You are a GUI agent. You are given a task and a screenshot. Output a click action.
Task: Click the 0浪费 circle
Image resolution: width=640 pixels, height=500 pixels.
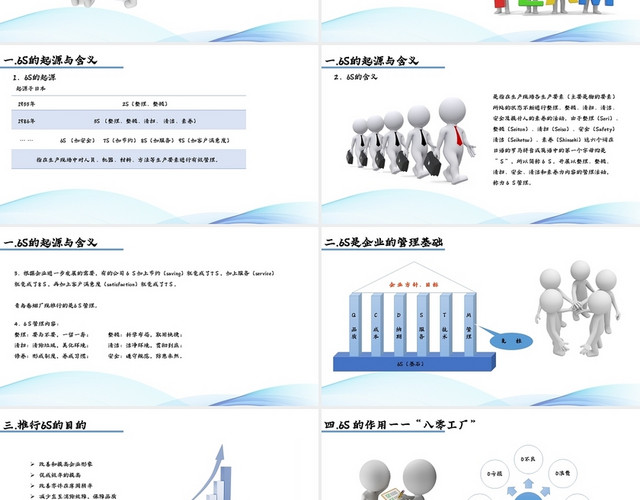562,473
